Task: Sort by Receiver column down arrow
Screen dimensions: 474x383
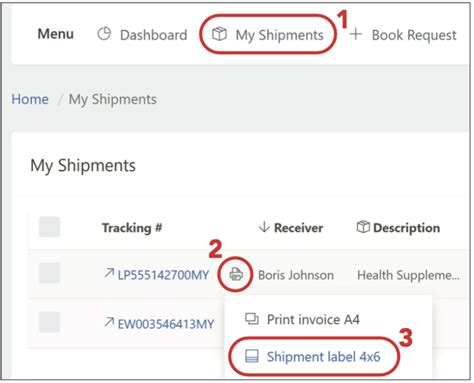Action: [264, 227]
